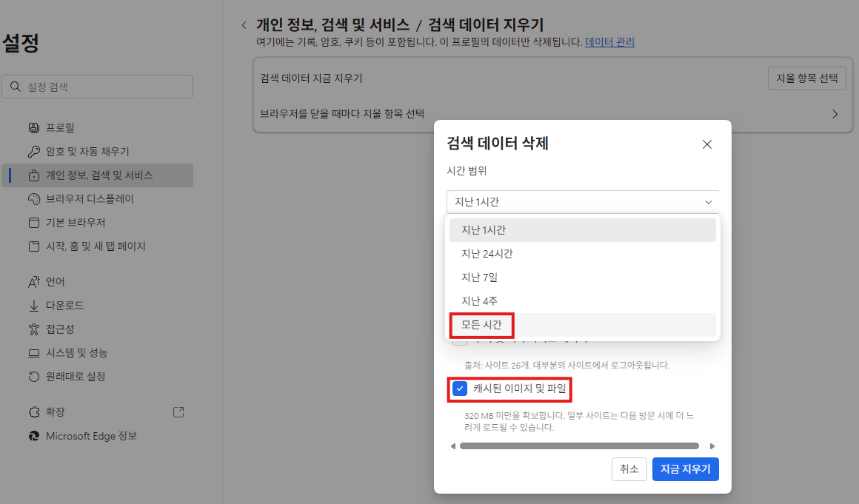Click the 다운로드 arrow icon
859x504 pixels.
tap(33, 306)
